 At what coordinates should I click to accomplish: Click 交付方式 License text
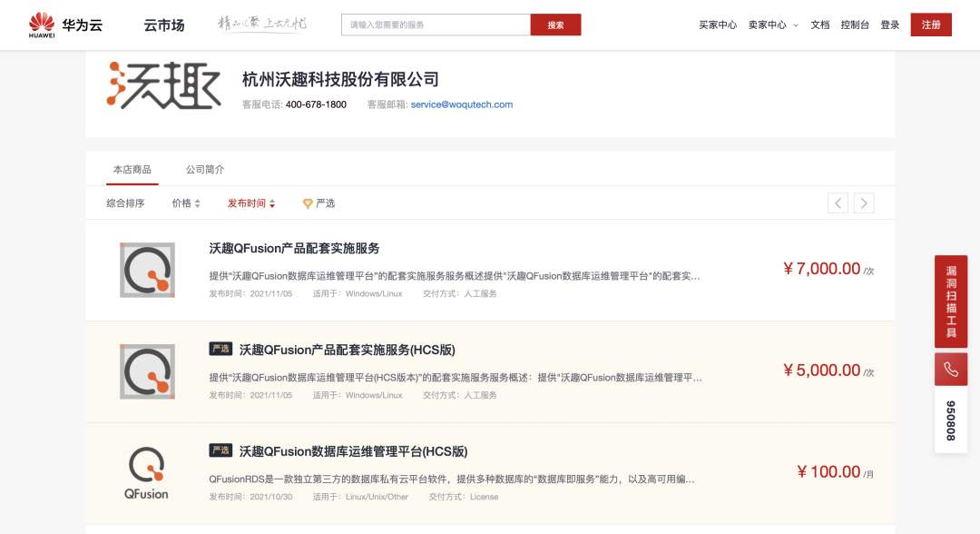pyautogui.click(x=463, y=497)
